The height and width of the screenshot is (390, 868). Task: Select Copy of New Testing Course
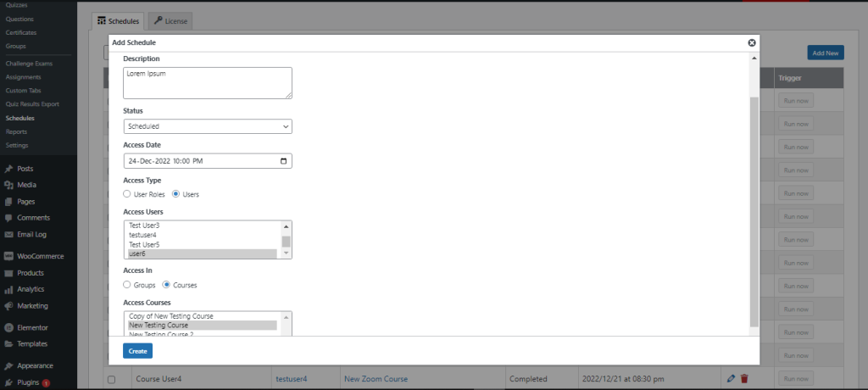point(202,315)
